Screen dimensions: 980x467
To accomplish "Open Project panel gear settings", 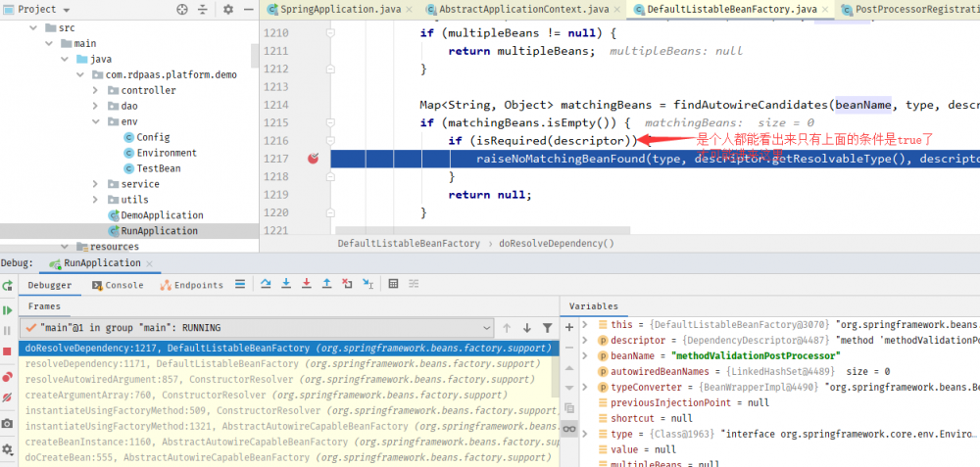I will coord(228,10).
